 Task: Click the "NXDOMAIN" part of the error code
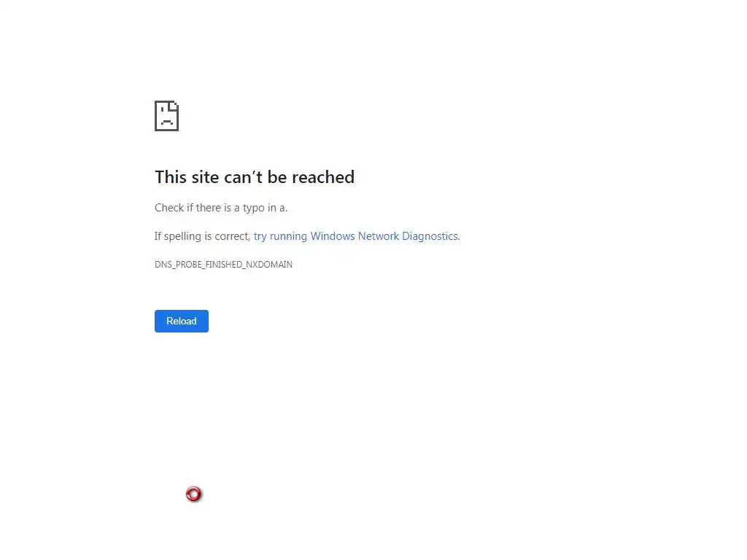tap(269, 264)
